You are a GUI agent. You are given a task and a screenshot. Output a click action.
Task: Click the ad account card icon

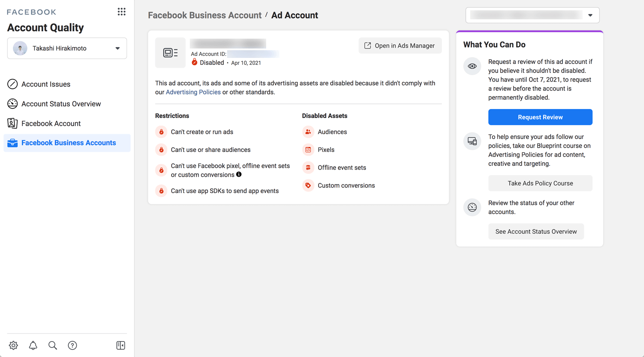point(170,53)
